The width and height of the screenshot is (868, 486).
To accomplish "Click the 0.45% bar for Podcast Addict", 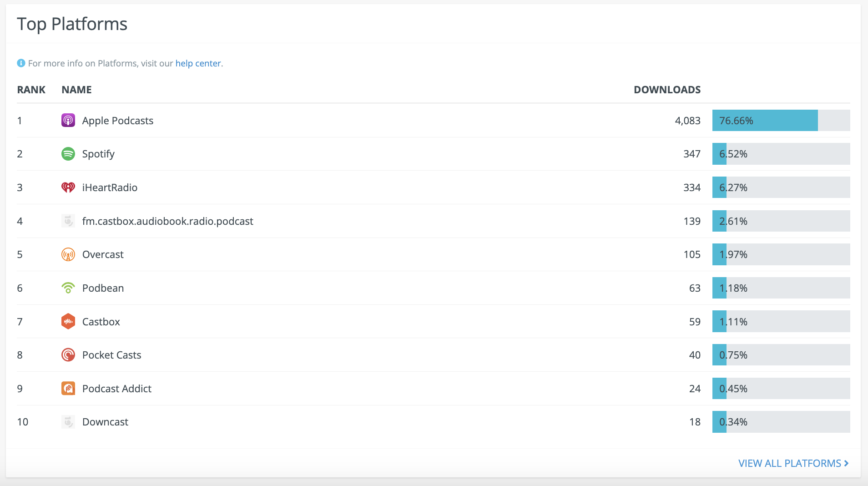I will click(781, 389).
